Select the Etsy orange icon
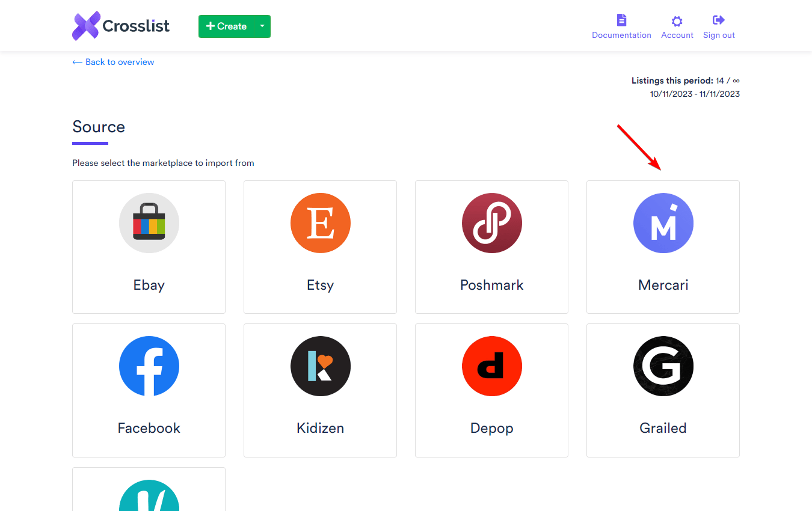This screenshot has height=511, width=812. (321, 223)
